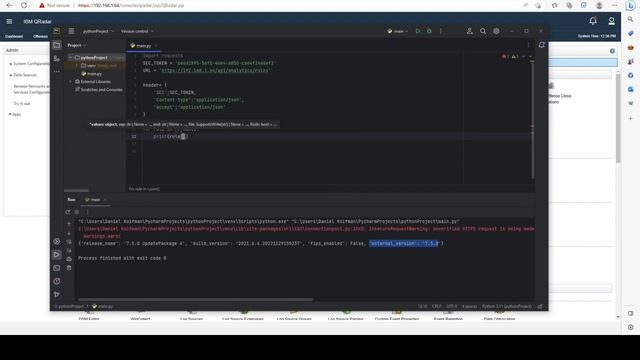Click the print(rule) code line
Image resolution: width=640 pixels, height=360 pixels.
click(171, 136)
